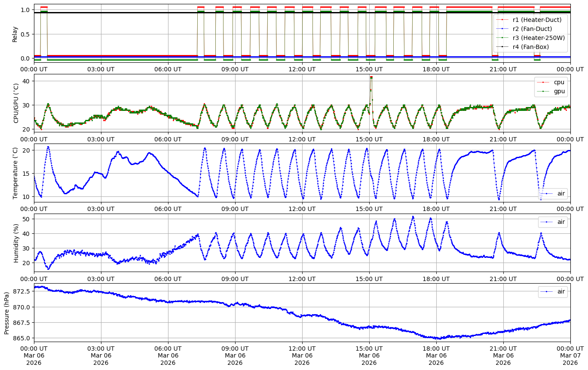This screenshot has width=588, height=370.
Task: Click the air legend in the Temperature panel
Action: pyautogui.click(x=561, y=194)
